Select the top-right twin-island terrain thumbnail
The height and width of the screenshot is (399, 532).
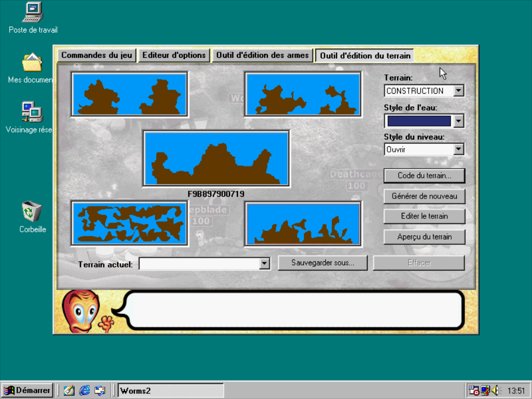pyautogui.click(x=303, y=94)
